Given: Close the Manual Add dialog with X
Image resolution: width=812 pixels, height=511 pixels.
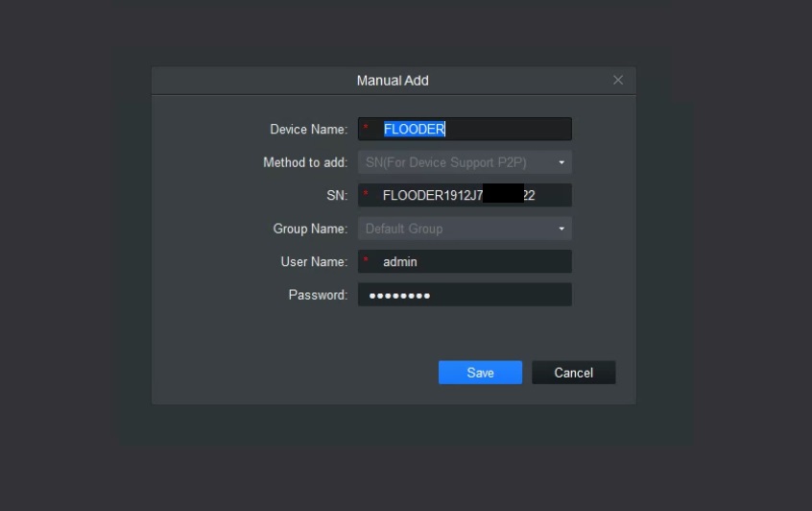Looking at the screenshot, I should coord(618,81).
